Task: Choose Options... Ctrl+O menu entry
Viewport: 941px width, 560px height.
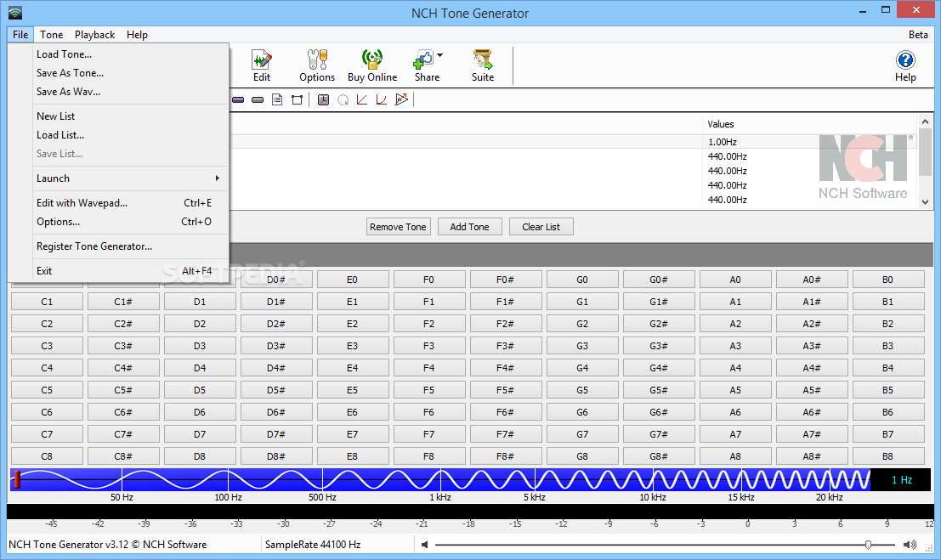Action: [129, 222]
